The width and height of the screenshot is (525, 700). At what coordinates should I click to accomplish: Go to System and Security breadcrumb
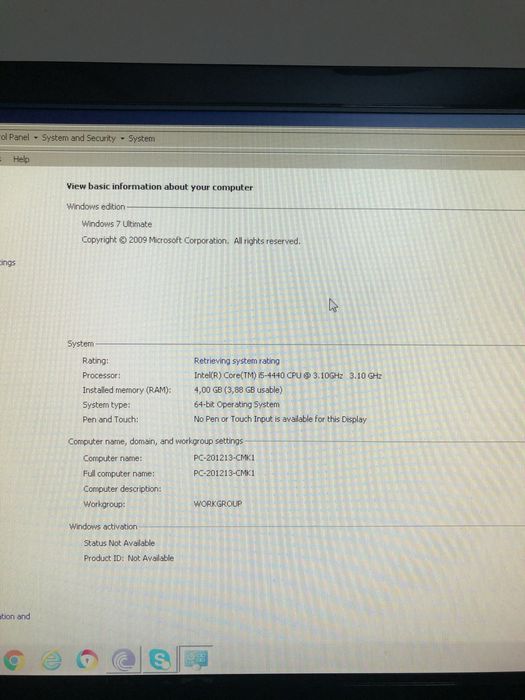[79, 138]
